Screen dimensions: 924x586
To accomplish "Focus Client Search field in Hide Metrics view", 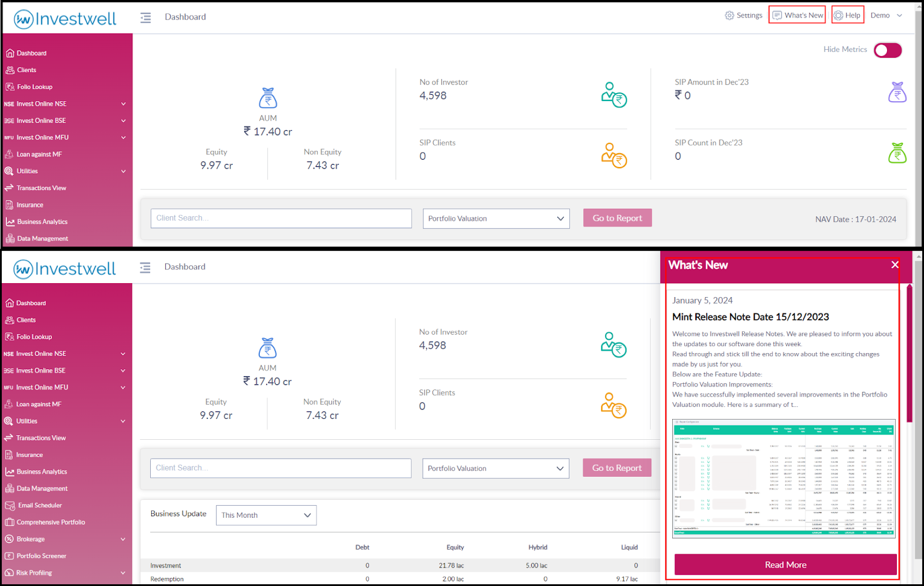I will click(x=281, y=218).
